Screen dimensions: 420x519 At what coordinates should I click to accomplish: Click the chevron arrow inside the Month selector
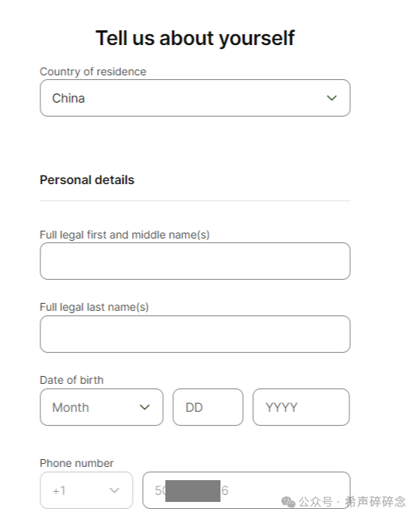144,407
